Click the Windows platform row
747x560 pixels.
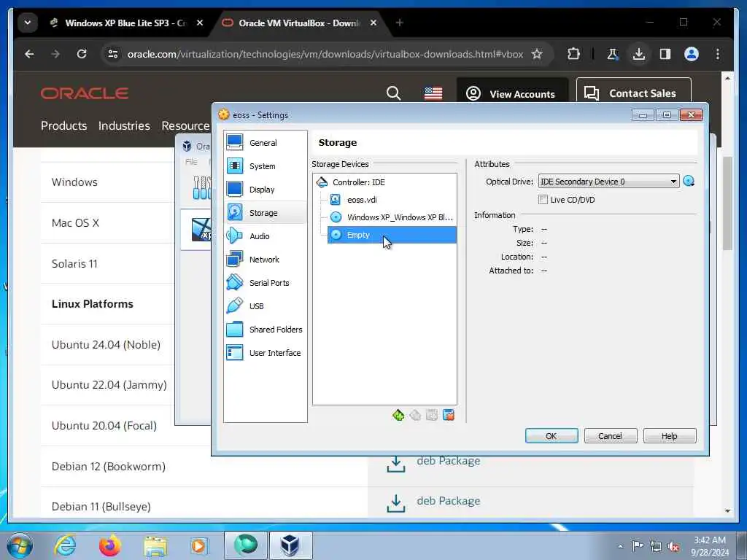coord(108,182)
